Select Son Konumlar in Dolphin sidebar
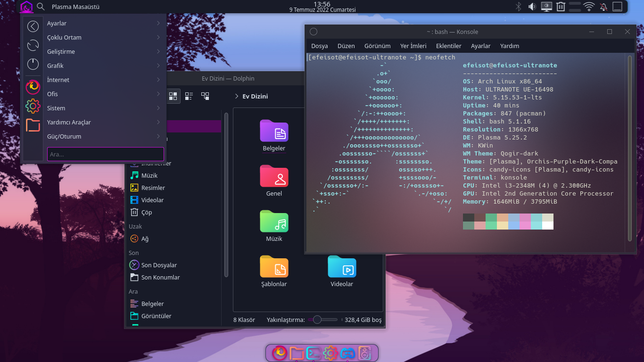 tap(160, 277)
